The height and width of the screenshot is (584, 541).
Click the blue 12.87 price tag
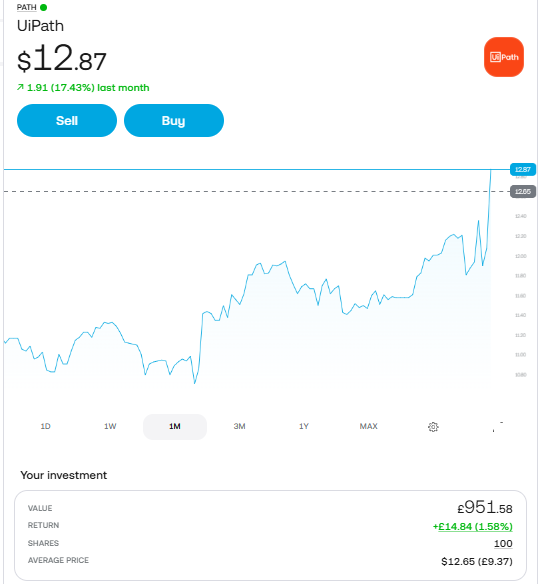[x=522, y=169]
